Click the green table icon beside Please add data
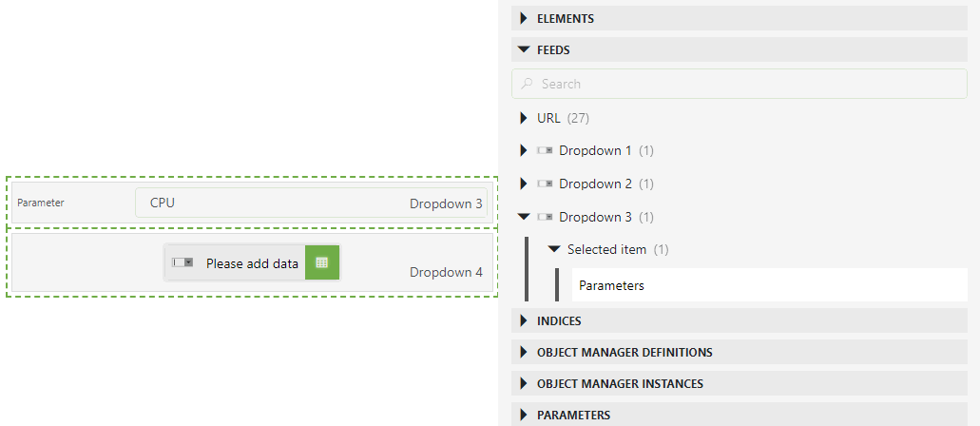 point(322,262)
